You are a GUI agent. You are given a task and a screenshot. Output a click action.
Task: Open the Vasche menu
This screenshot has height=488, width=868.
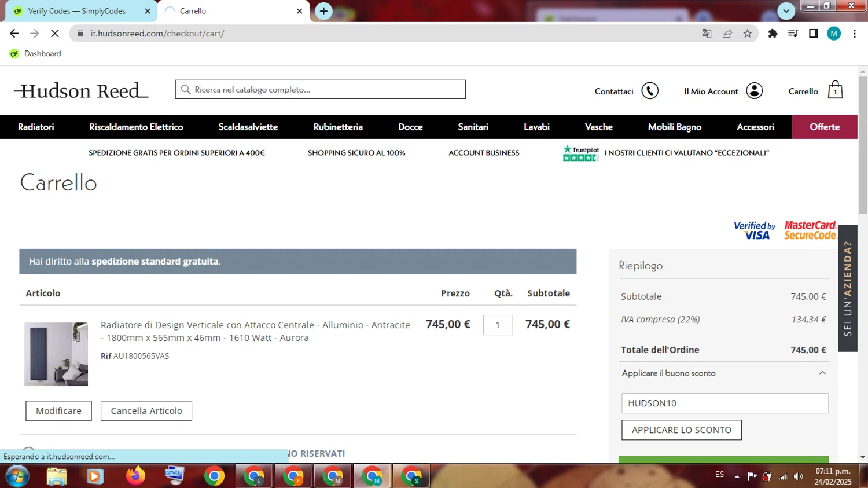pos(598,127)
